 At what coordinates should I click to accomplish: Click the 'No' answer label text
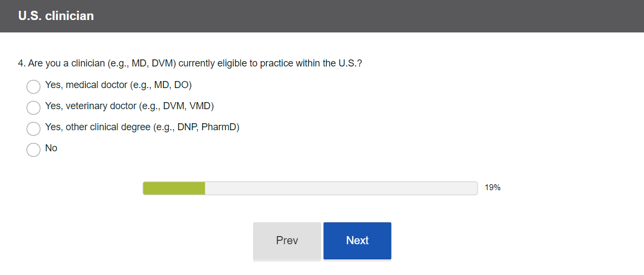[51, 148]
